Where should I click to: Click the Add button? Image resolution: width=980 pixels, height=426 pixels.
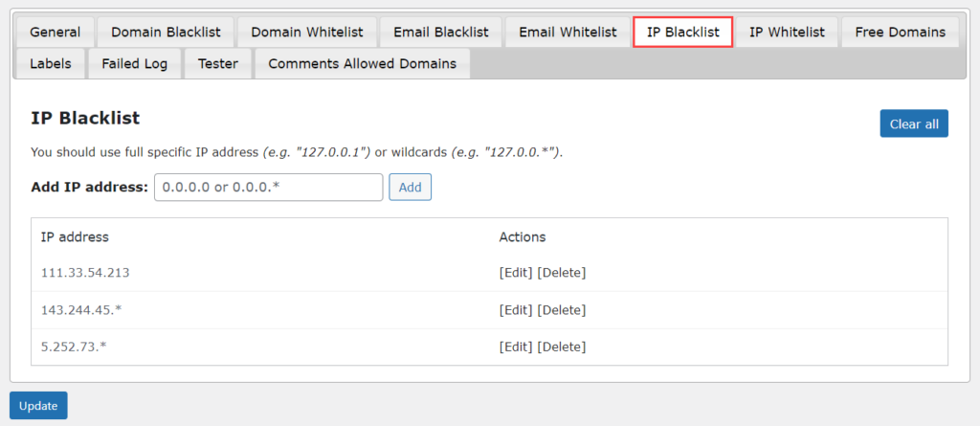[x=410, y=187]
